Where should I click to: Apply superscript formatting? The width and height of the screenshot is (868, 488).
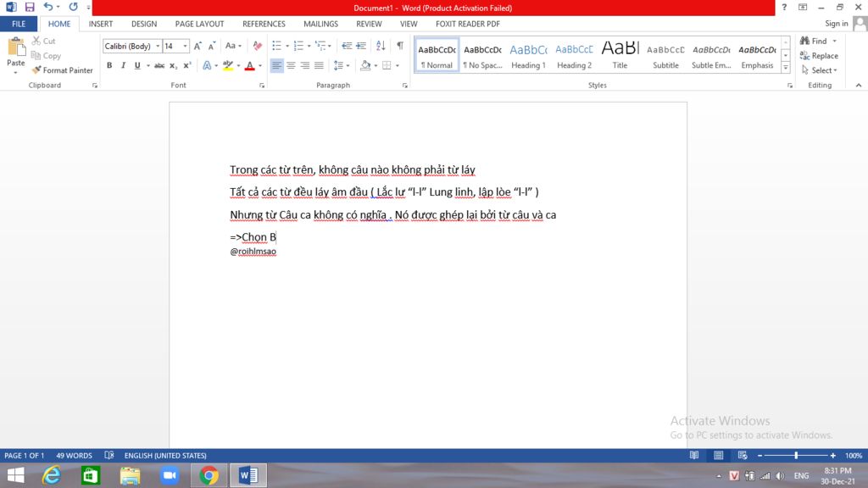pyautogui.click(x=187, y=65)
